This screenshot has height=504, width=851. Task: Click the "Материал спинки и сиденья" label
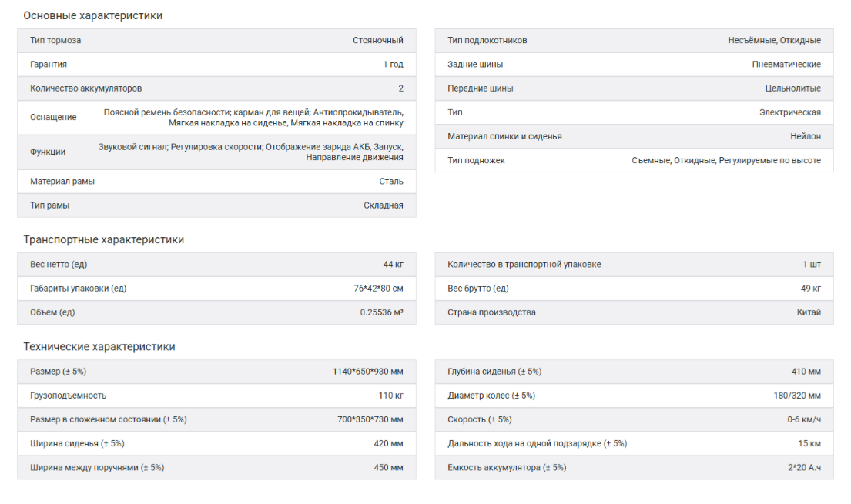click(x=504, y=136)
